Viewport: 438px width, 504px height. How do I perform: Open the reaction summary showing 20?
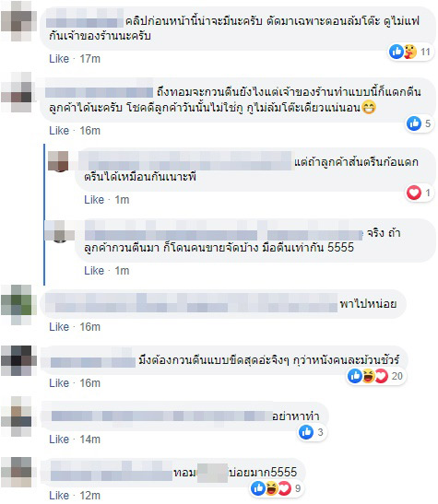click(x=375, y=376)
